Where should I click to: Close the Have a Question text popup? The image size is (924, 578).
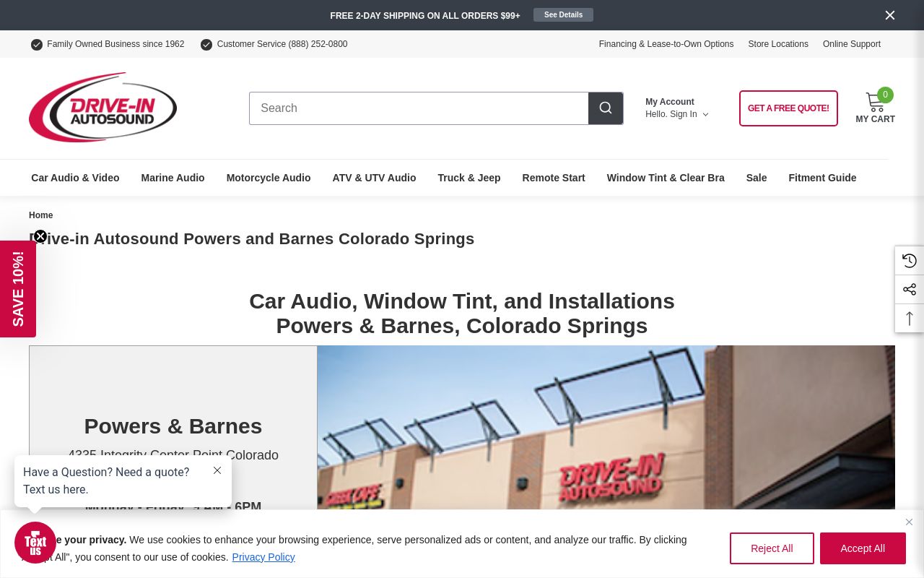point(217,470)
